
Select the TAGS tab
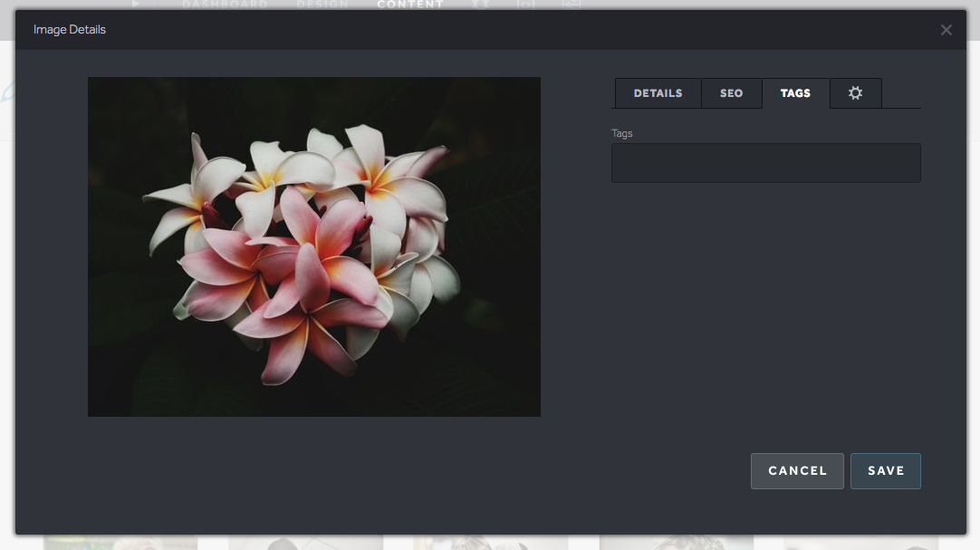coord(795,92)
